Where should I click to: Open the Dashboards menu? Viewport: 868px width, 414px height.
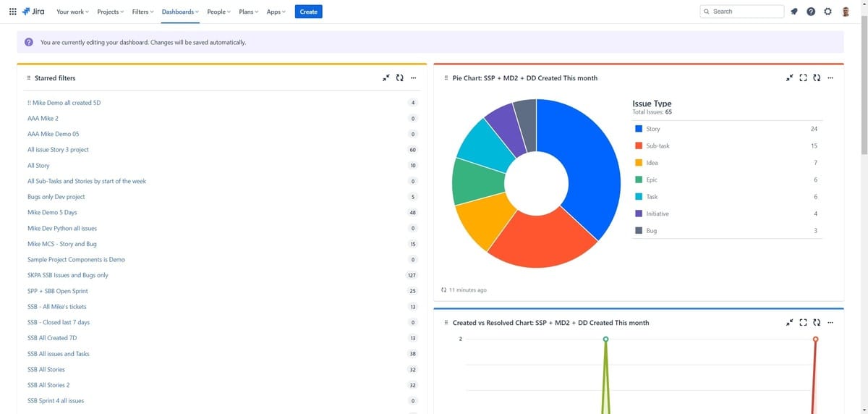point(180,12)
